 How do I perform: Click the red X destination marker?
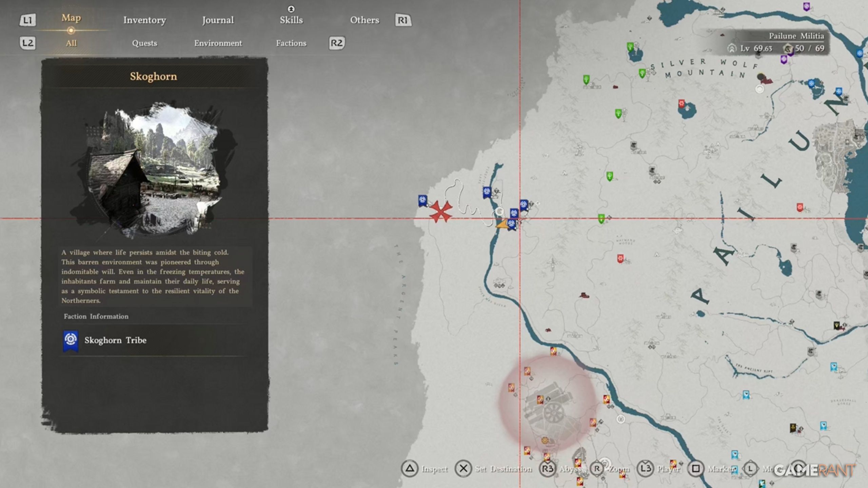tap(440, 212)
